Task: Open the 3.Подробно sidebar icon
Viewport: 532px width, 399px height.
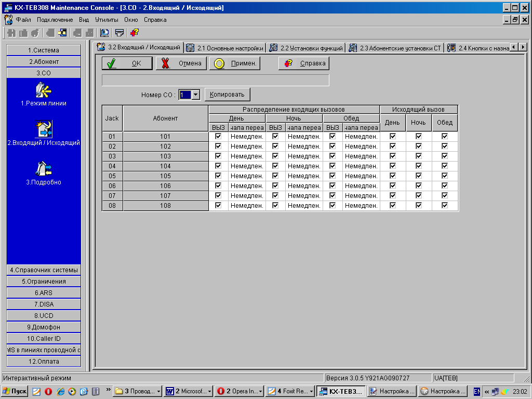Action: 44,173
